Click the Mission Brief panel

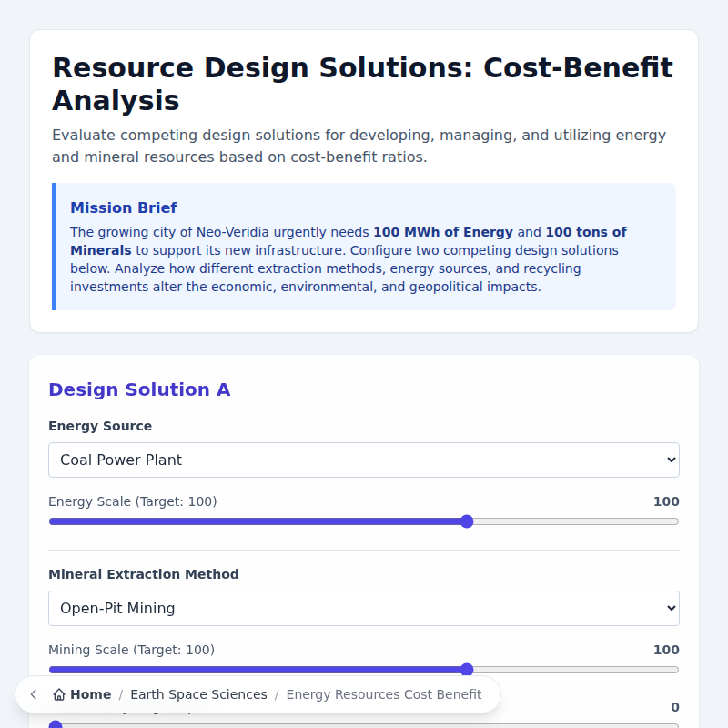click(x=363, y=247)
